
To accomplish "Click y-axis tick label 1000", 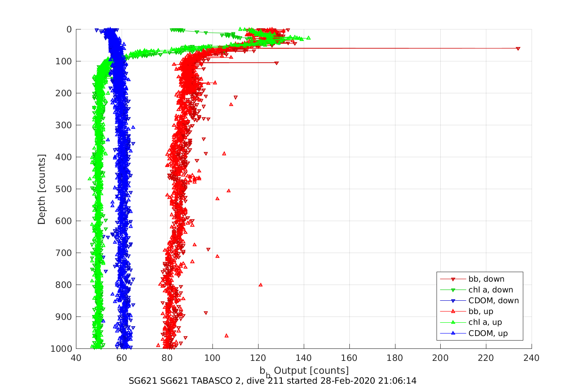I will point(61,349).
